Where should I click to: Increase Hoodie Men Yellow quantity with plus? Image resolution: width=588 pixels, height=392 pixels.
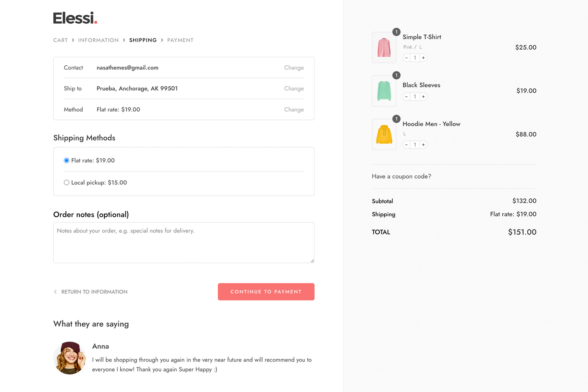pyautogui.click(x=423, y=145)
